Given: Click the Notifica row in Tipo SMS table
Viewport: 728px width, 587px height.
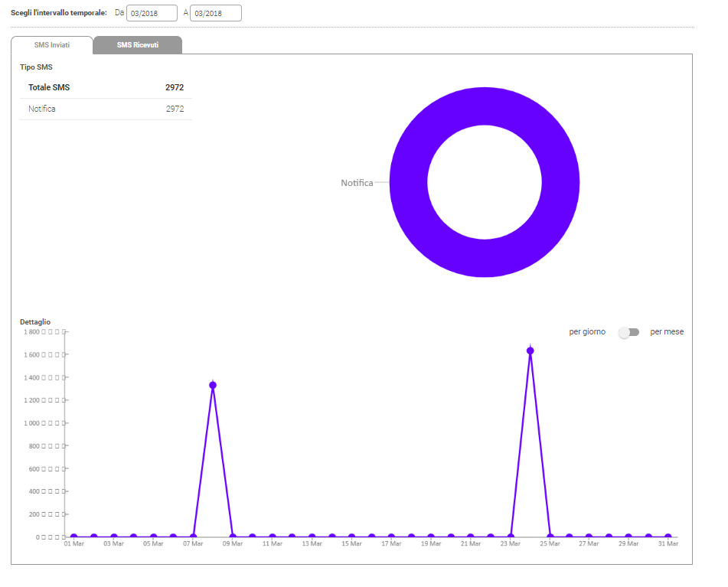Looking at the screenshot, I should pos(106,109).
